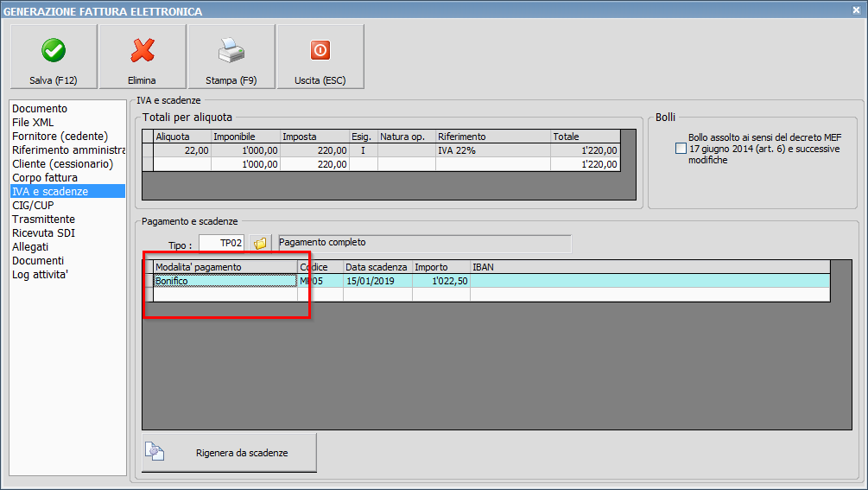The height and width of the screenshot is (490, 868).
Task: Click the Aliquota column header
Action: point(182,137)
